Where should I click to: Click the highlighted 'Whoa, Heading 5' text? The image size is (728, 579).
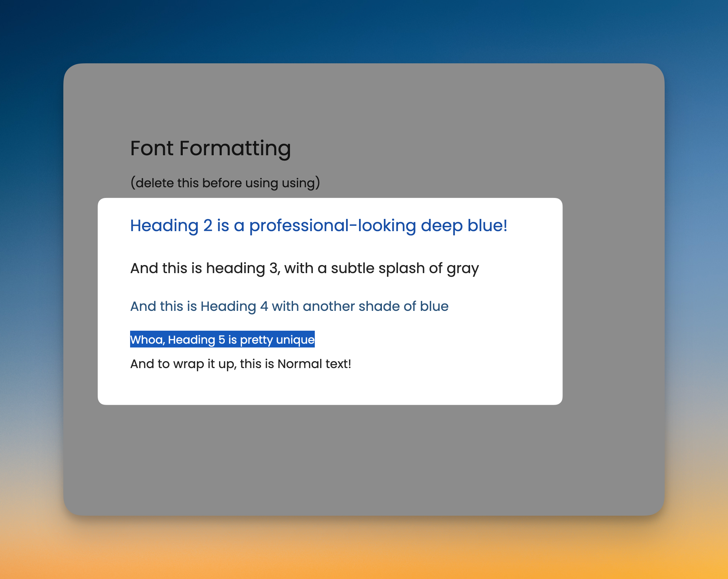coord(222,339)
